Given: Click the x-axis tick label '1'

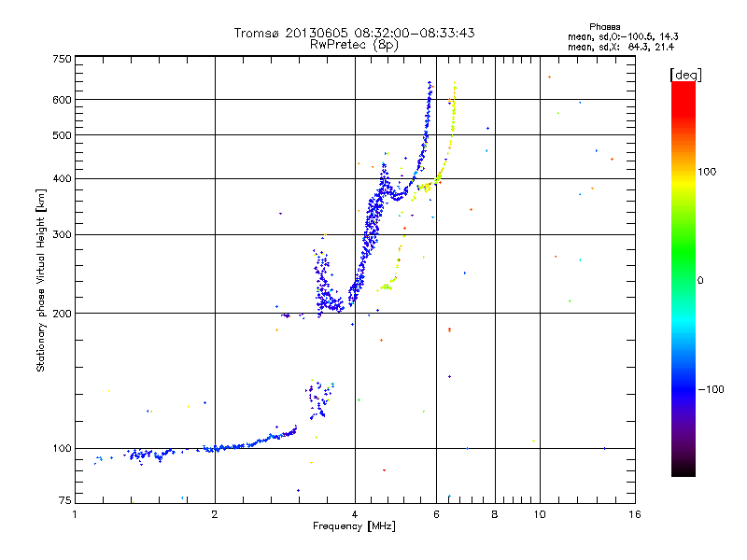Looking at the screenshot, I should click(75, 514).
